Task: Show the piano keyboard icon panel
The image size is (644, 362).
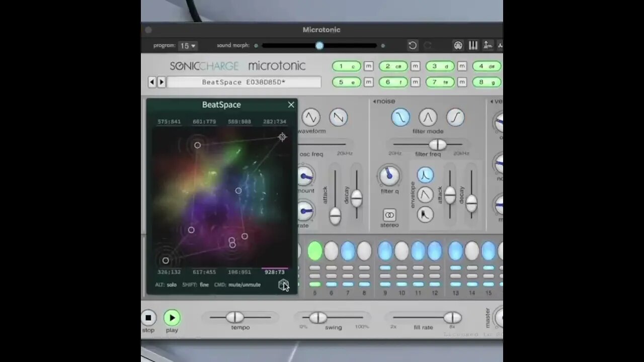Action: (473, 45)
